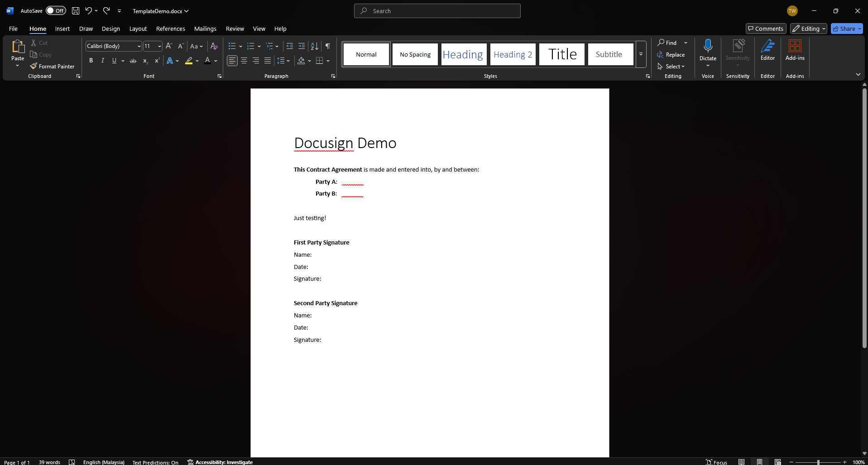Click the Paste clipboard icon

(x=18, y=46)
